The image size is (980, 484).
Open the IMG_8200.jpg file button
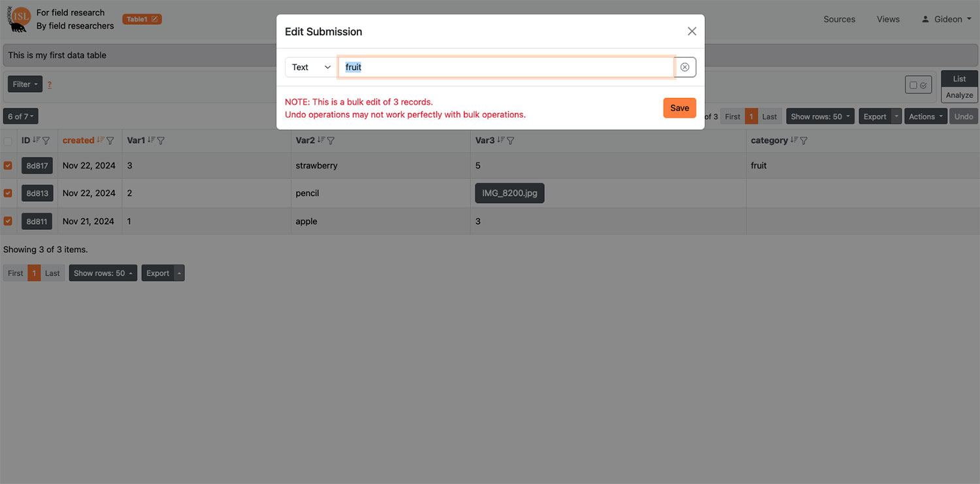(x=510, y=193)
